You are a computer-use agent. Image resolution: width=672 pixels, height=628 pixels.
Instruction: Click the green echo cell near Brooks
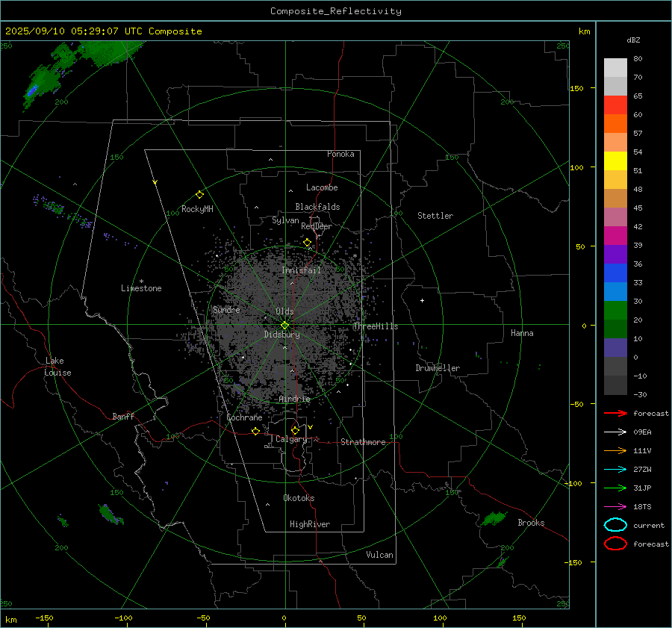pos(494,518)
